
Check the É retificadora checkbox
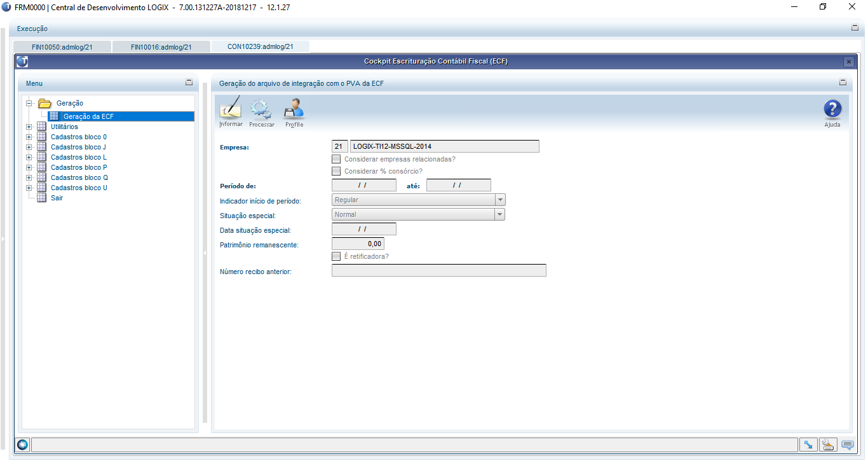click(336, 256)
